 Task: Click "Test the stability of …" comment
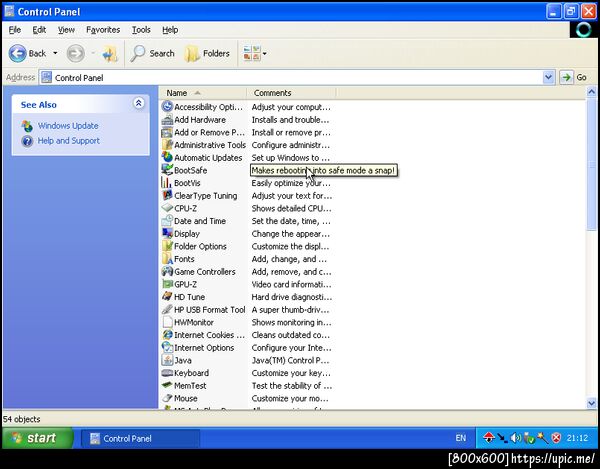pos(292,386)
